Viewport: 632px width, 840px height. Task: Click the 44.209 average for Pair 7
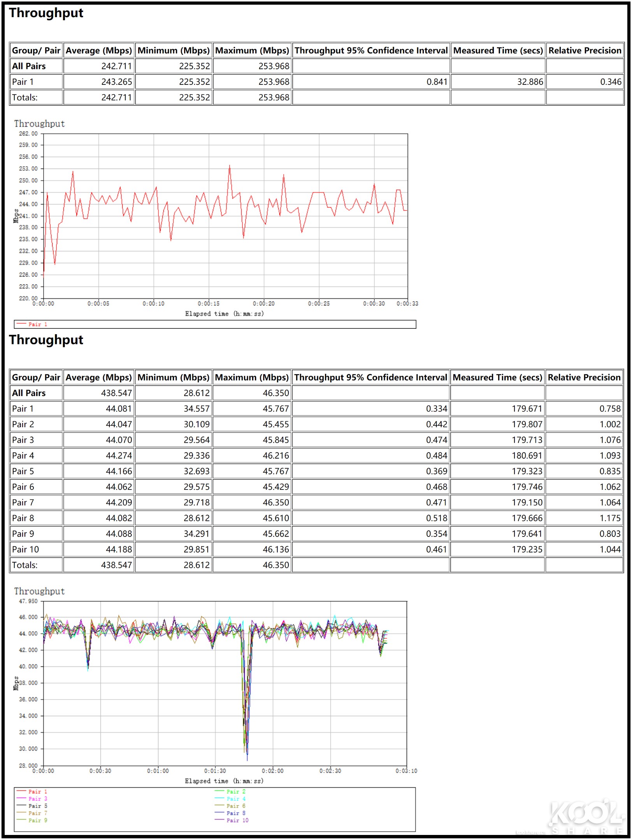119,503
